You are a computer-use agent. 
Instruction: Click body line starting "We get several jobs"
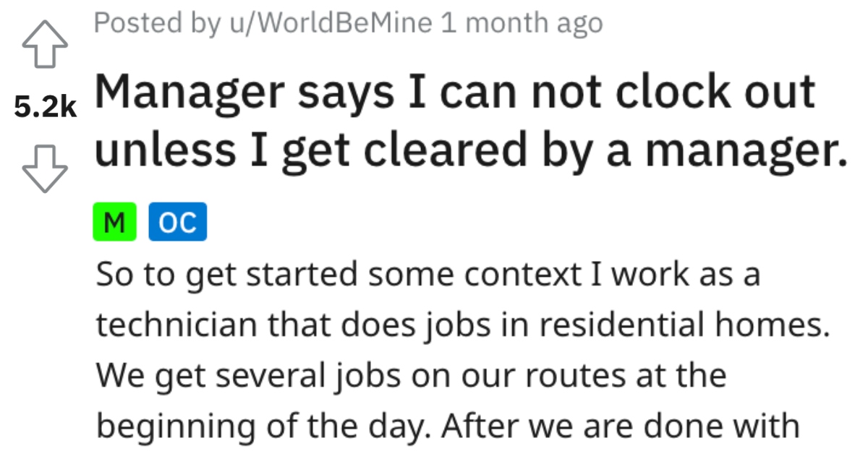[411, 376]
